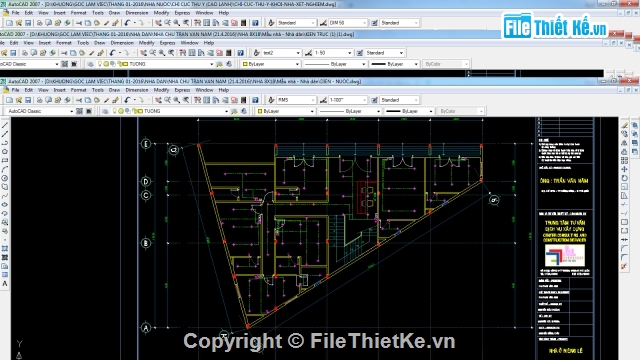This screenshot has width=640, height=360.
Task: Select the Polyline draw tool
Action: pyautogui.click(x=5, y=143)
